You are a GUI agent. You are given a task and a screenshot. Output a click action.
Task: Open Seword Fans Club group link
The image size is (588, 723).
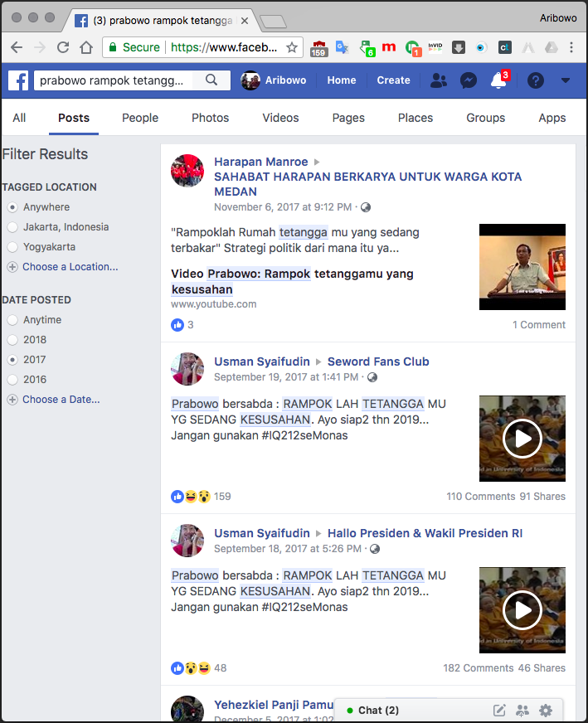(378, 361)
